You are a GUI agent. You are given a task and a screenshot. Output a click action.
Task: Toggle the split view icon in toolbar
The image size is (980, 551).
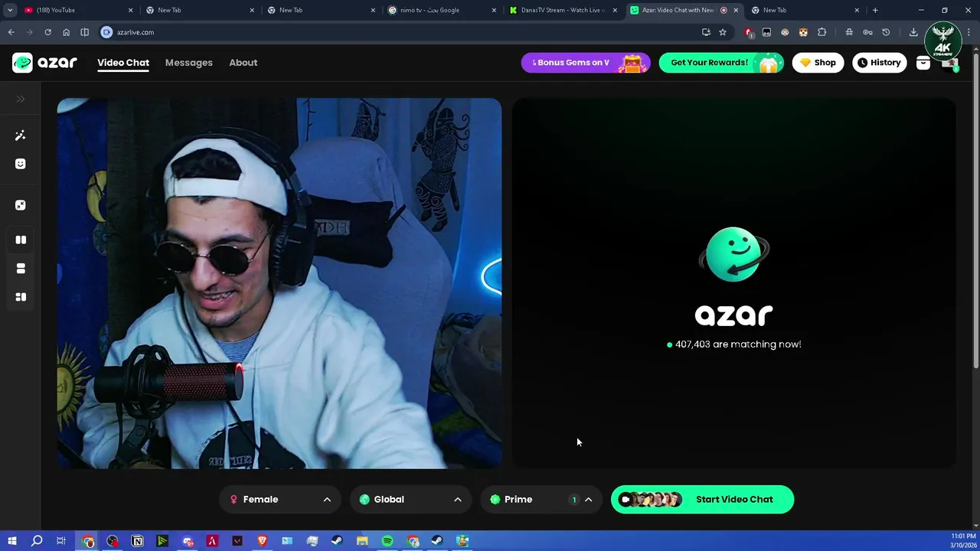click(84, 32)
